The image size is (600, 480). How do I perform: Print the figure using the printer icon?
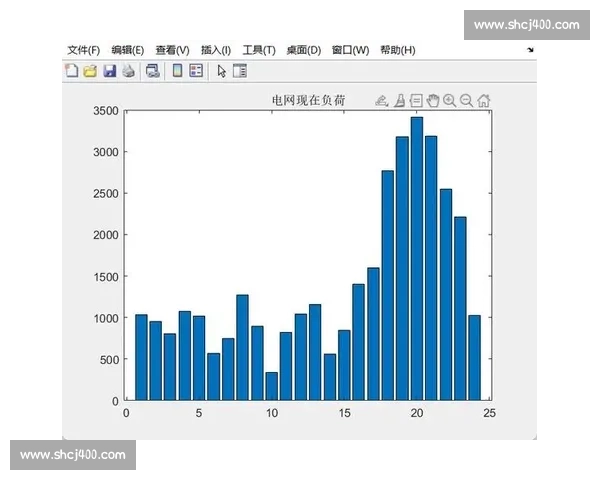[x=129, y=71]
